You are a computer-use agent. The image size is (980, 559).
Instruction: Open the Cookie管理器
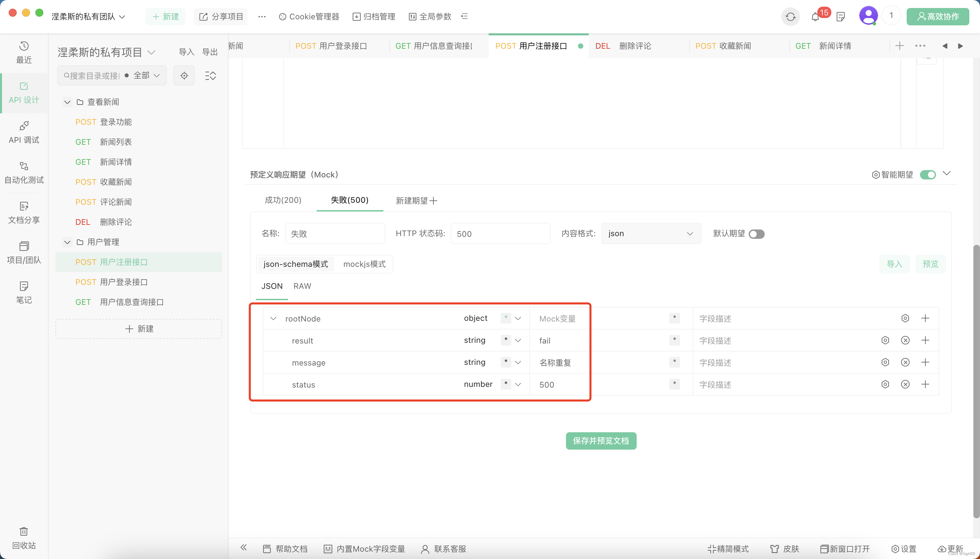click(309, 16)
